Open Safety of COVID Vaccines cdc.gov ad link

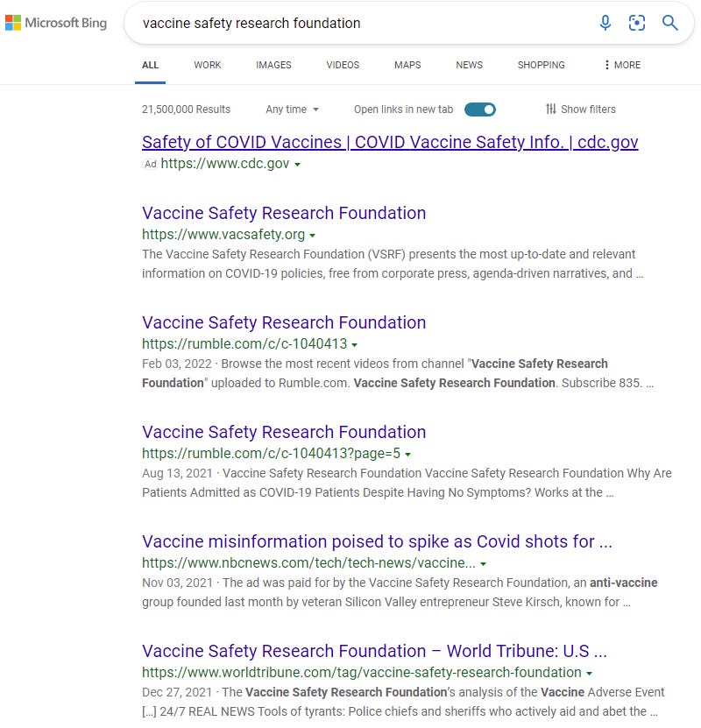[390, 142]
